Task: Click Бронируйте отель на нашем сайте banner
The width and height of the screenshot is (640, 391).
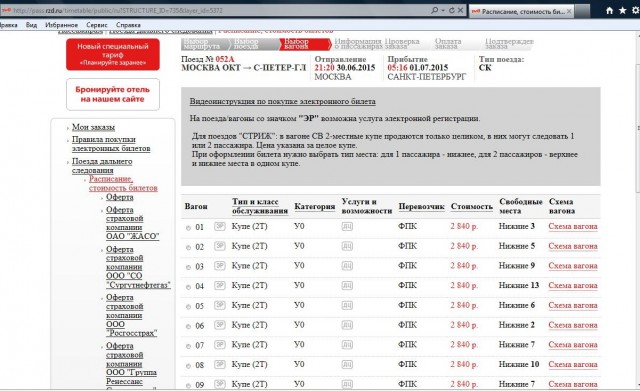Action: [113, 94]
